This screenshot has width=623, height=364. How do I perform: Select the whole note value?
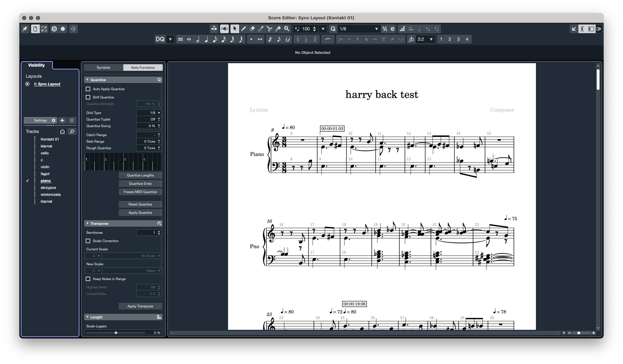pyautogui.click(x=189, y=39)
